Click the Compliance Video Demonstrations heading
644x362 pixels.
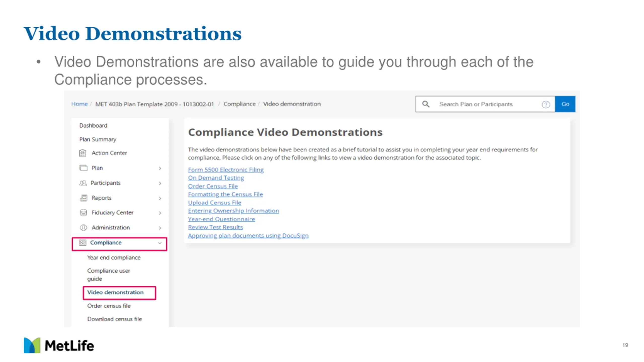pyautogui.click(x=285, y=132)
